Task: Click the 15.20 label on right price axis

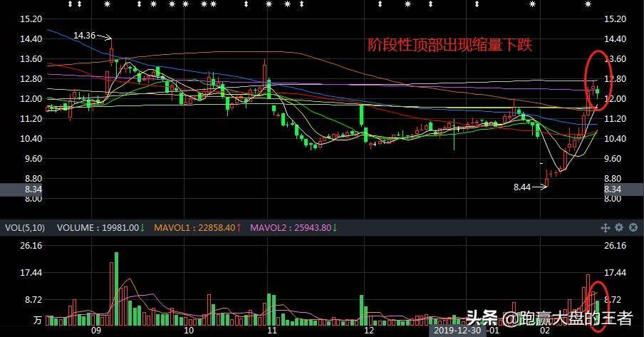Action: pos(616,19)
